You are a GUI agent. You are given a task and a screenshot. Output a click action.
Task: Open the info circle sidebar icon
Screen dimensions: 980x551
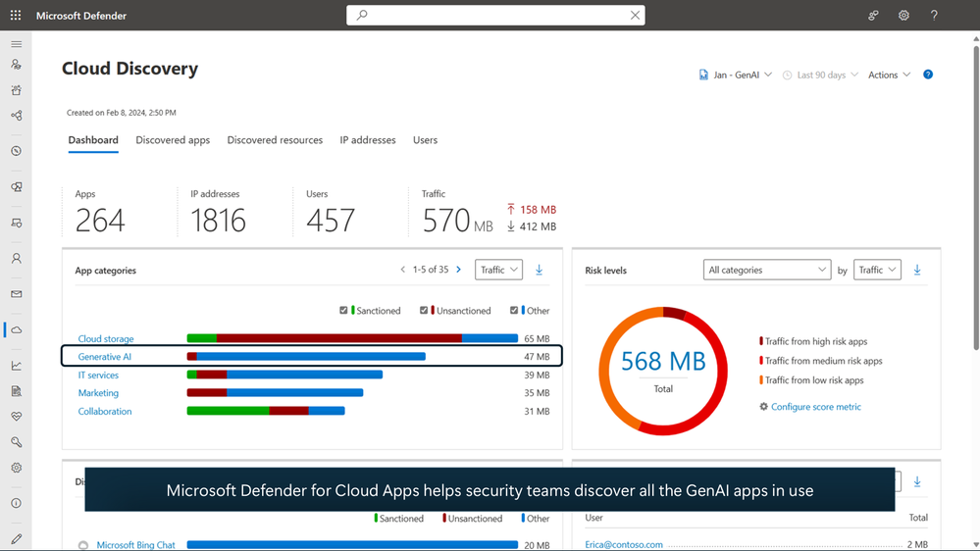pyautogui.click(x=17, y=503)
